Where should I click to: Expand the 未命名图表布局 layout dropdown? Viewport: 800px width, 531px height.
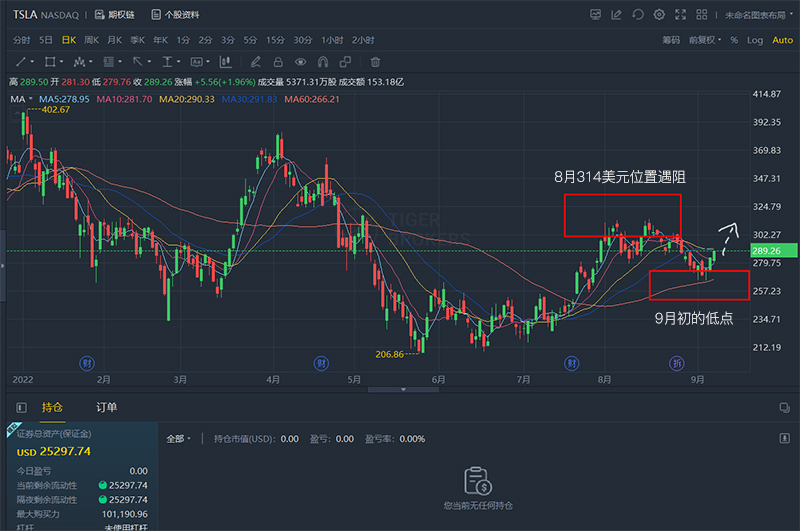coord(759,15)
